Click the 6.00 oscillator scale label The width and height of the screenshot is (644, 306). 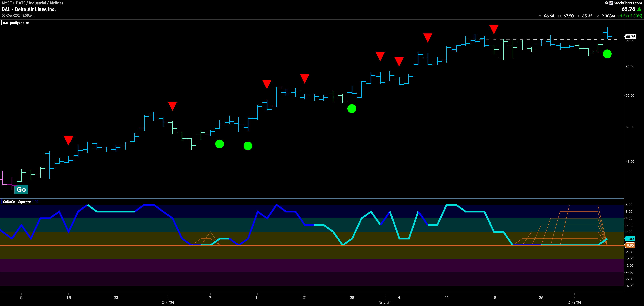pos(629,205)
